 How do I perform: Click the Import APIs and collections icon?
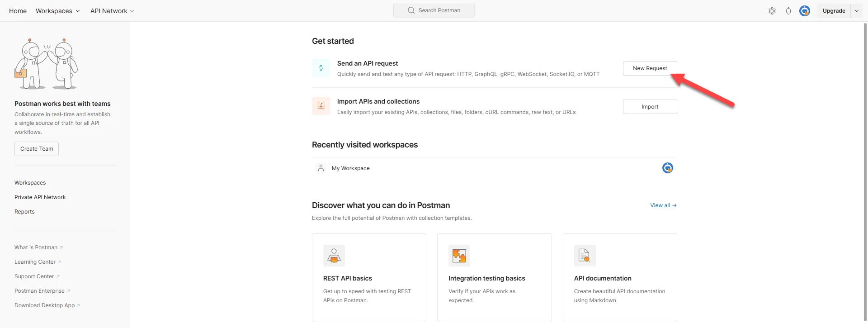[321, 106]
